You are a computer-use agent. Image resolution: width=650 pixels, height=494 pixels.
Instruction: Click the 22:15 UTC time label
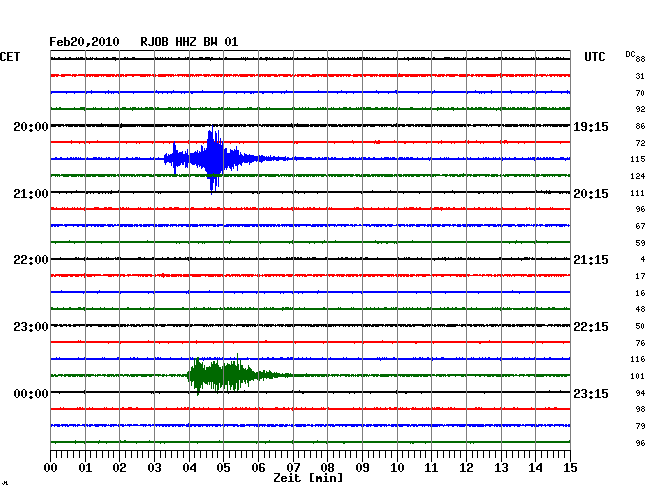591,327
